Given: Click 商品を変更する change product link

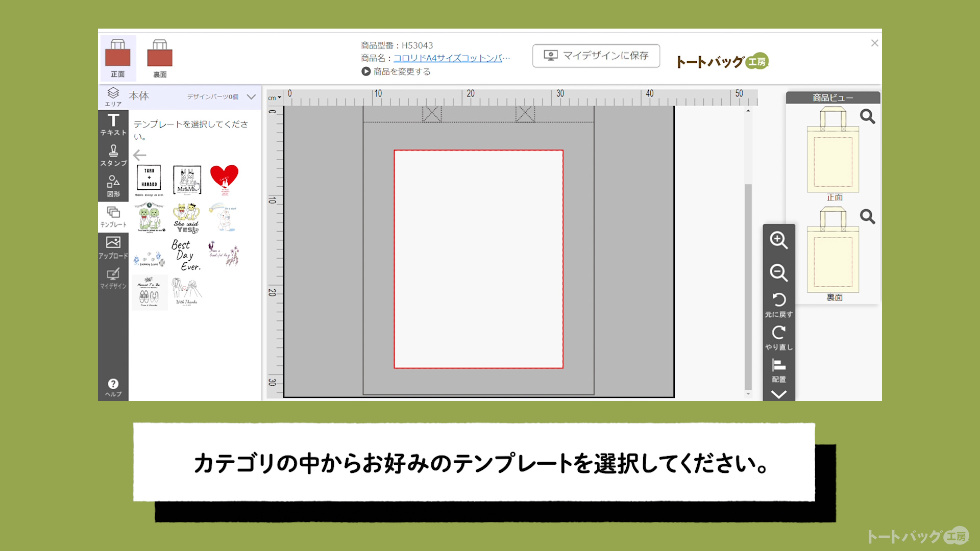Looking at the screenshot, I should coord(396,71).
